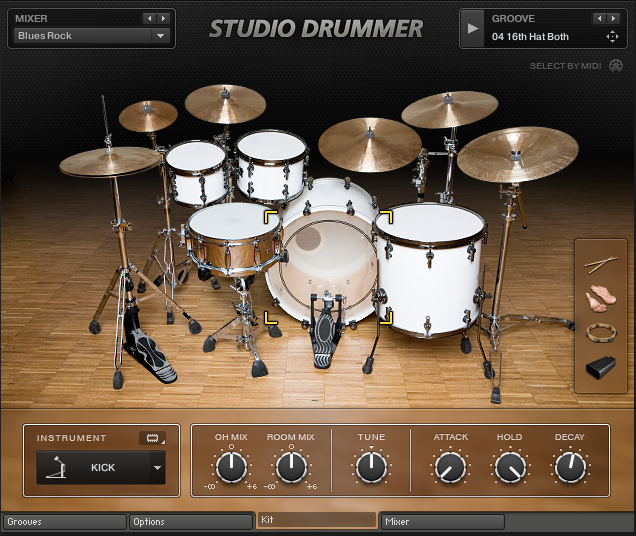Screen dimensions: 636x536
Task: Click the groove drag-to-host arrows icon
Action: 612,37
